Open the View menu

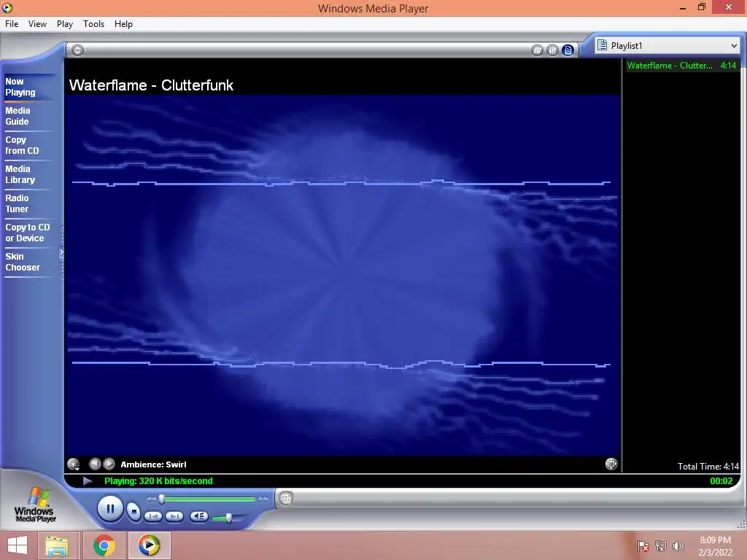tap(37, 24)
